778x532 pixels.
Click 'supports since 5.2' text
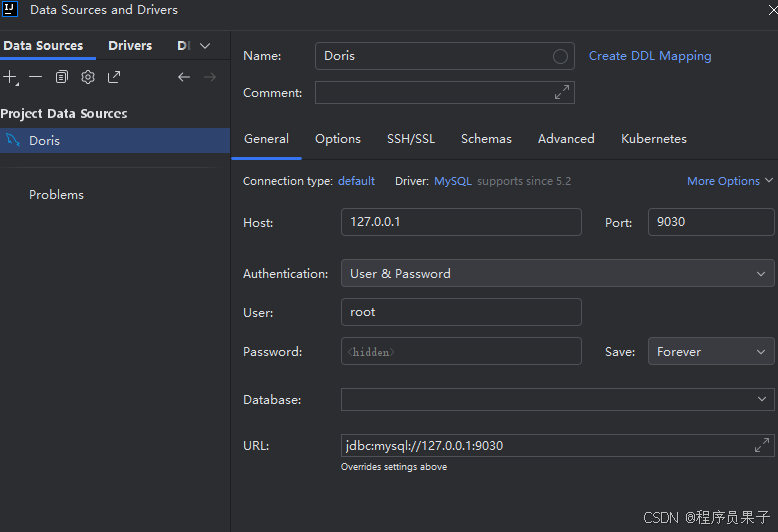[x=524, y=181]
